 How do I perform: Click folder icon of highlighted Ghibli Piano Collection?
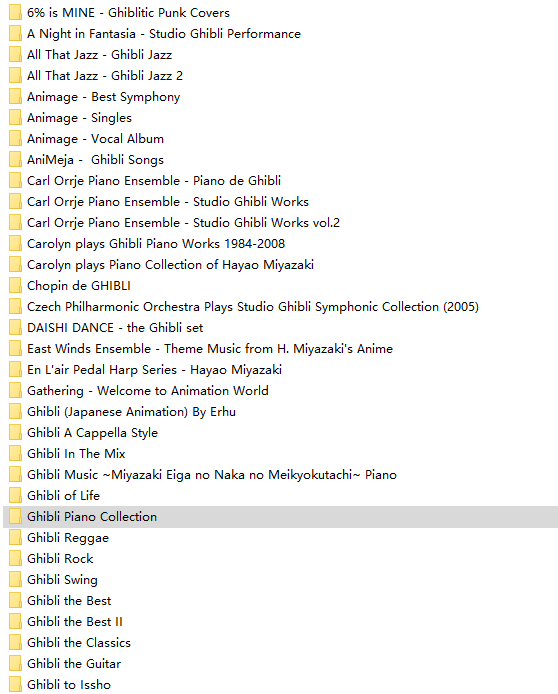pyautogui.click(x=15, y=517)
